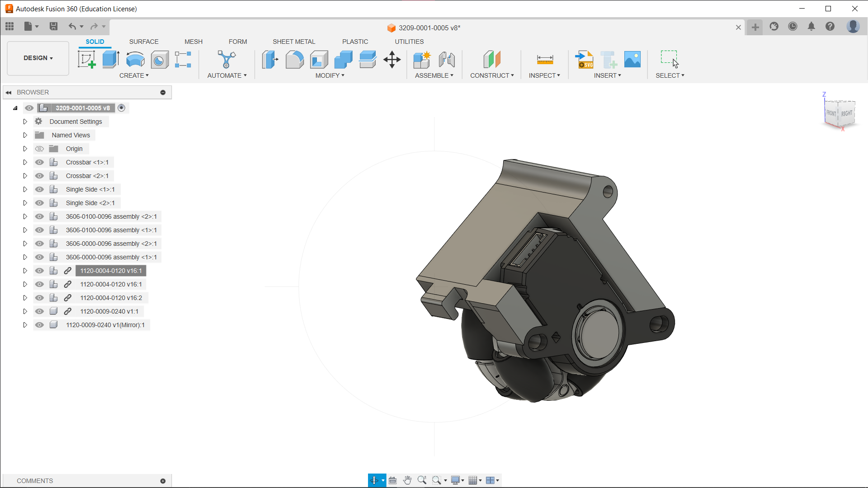This screenshot has width=868, height=488.
Task: Select the Extrude tool
Action: point(111,59)
